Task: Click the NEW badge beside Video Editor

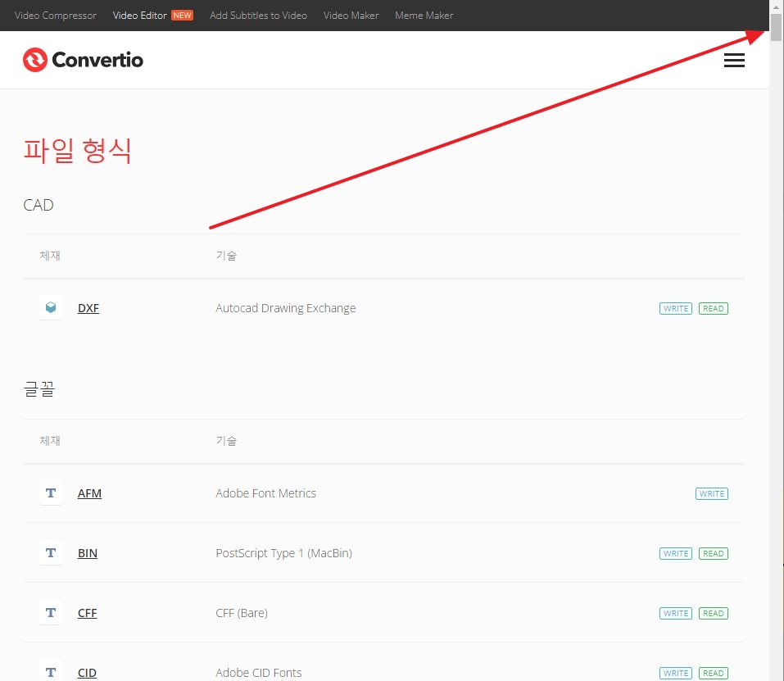Action: (182, 16)
